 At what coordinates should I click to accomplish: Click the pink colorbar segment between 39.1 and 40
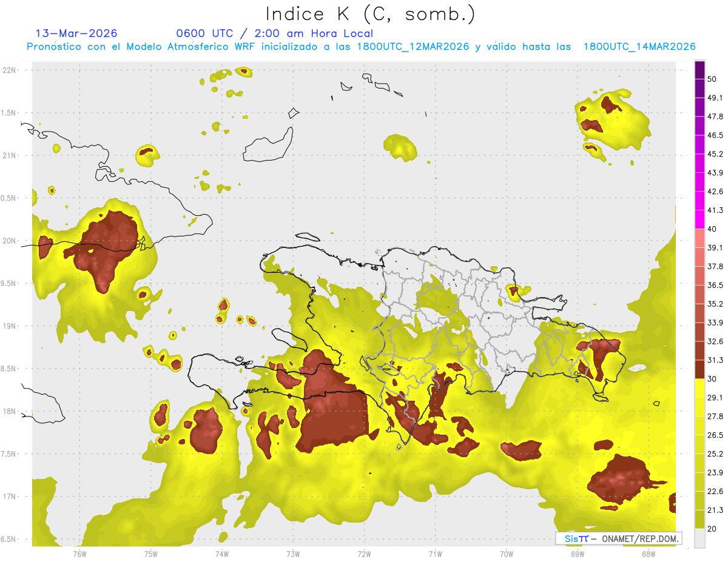coord(699,239)
